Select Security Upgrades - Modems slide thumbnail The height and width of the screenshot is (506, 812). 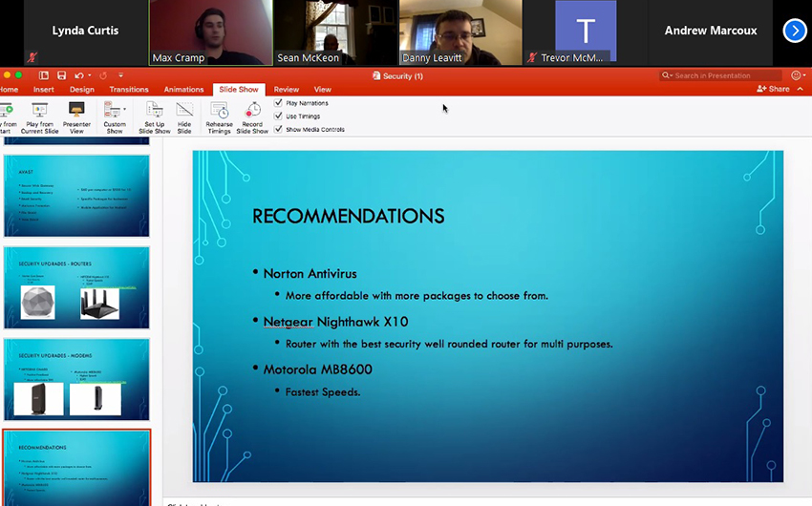pyautogui.click(x=76, y=379)
